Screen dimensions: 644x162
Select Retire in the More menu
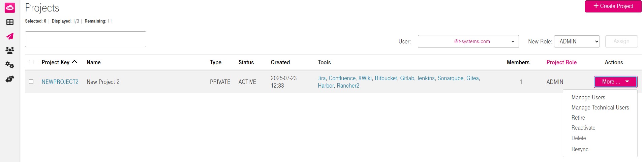(x=578, y=118)
